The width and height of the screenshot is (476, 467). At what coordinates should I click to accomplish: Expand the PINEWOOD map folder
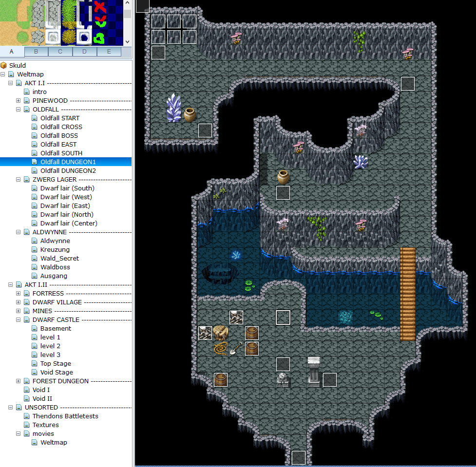pyautogui.click(x=19, y=100)
